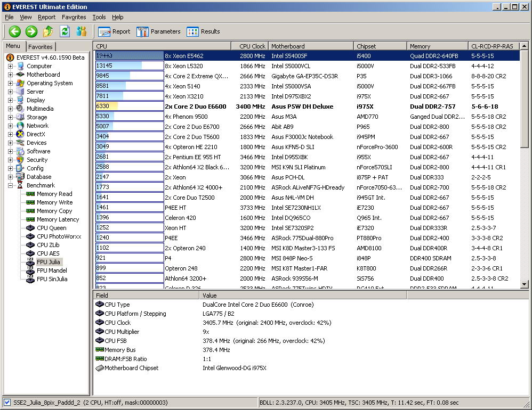532x410 pixels.
Task: Select the Multimedia tree icon
Action: [x=20, y=109]
